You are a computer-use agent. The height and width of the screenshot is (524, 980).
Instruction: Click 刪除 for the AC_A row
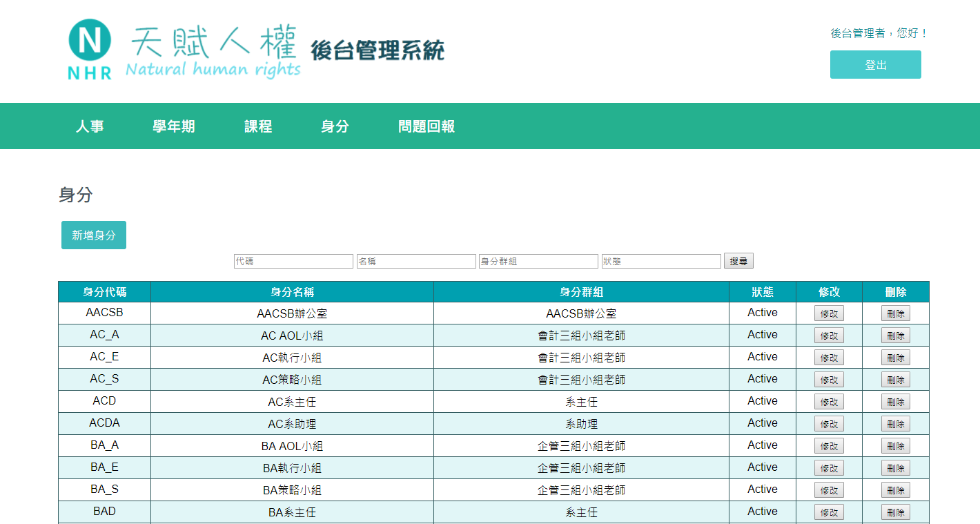click(896, 336)
